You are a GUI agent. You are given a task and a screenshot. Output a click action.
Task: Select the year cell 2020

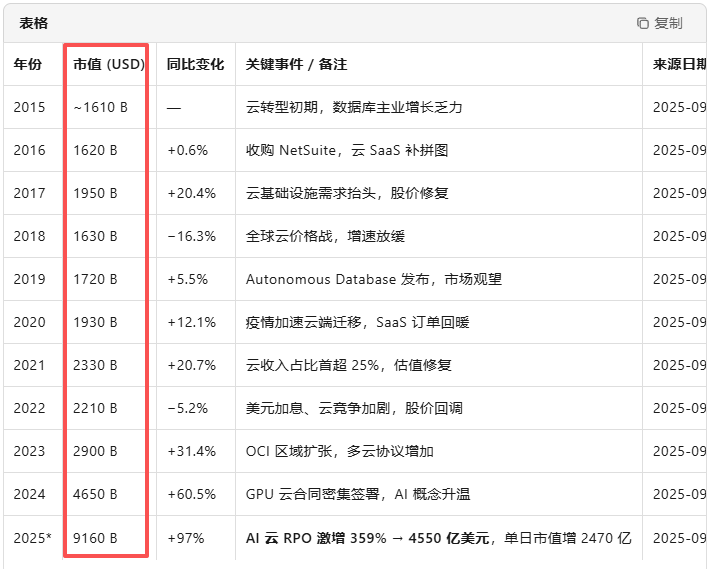29,322
